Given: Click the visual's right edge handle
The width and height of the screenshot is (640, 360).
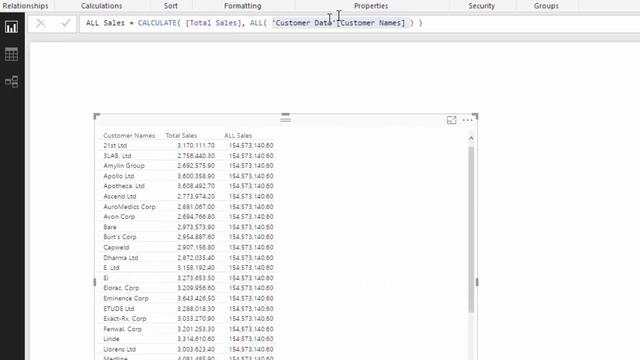Looking at the screenshot, I should tap(477, 282).
